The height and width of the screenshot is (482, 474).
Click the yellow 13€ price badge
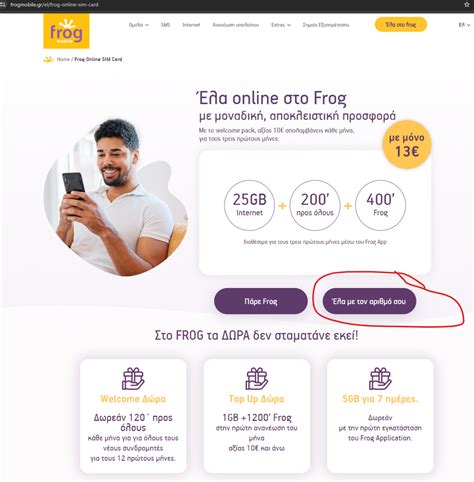coord(407,145)
